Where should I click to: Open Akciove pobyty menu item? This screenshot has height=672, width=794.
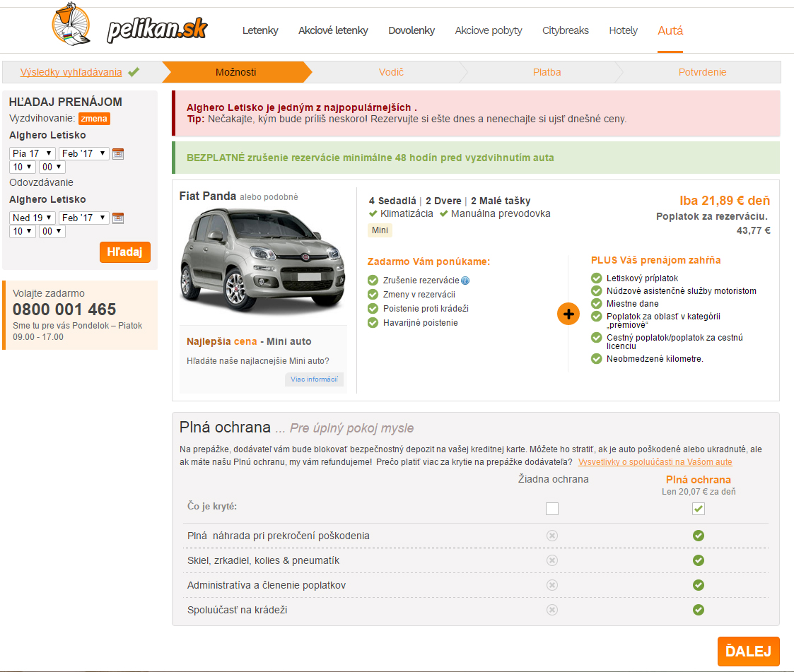(489, 30)
